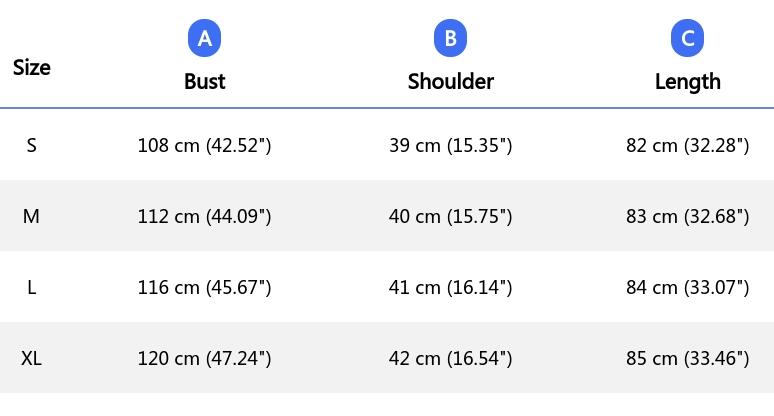This screenshot has height=416, width=774.
Task: Select the Size column header
Action: point(32,68)
